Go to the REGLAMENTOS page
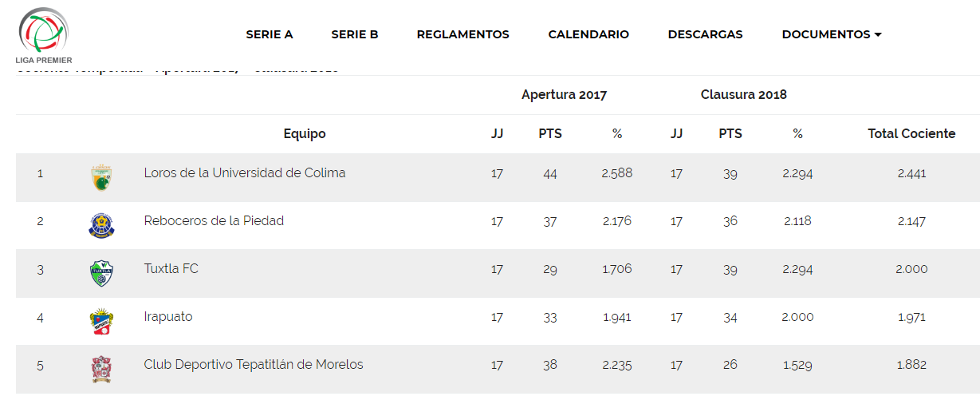The image size is (980, 396). click(463, 34)
